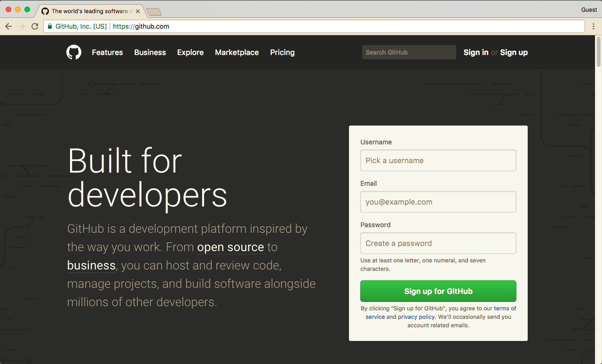Click the Search GitHub field
The width and height of the screenshot is (602, 364).
[x=409, y=52]
